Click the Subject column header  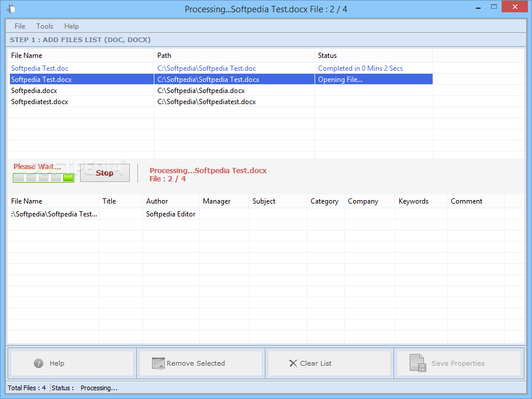click(x=278, y=201)
